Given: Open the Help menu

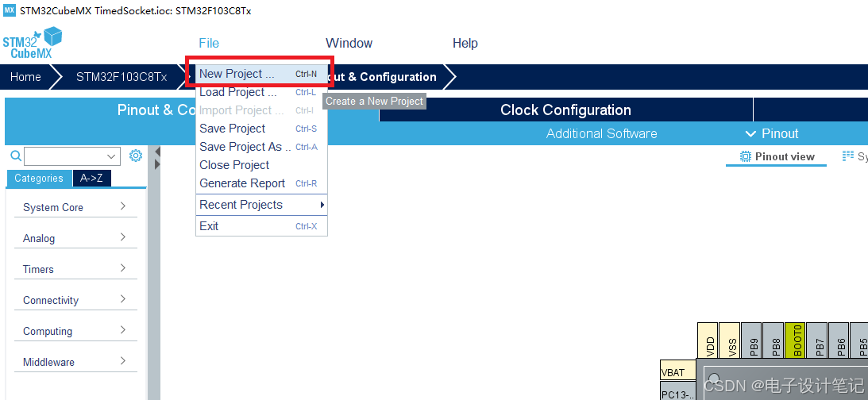Looking at the screenshot, I should pos(465,43).
